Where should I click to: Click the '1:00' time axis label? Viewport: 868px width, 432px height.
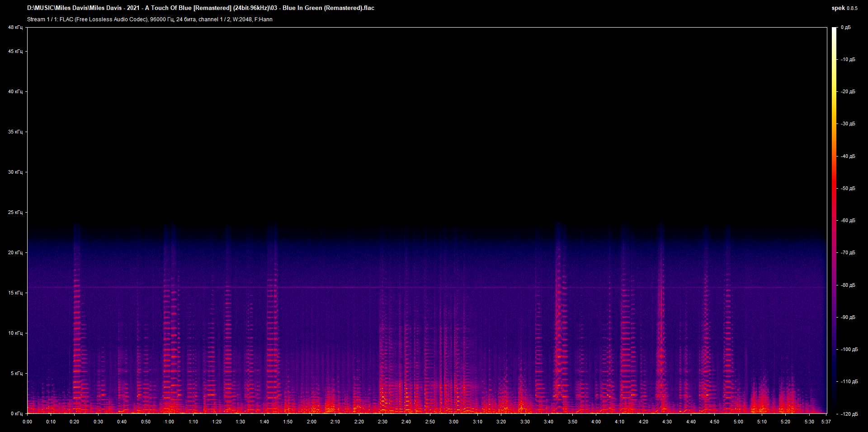[x=170, y=422]
